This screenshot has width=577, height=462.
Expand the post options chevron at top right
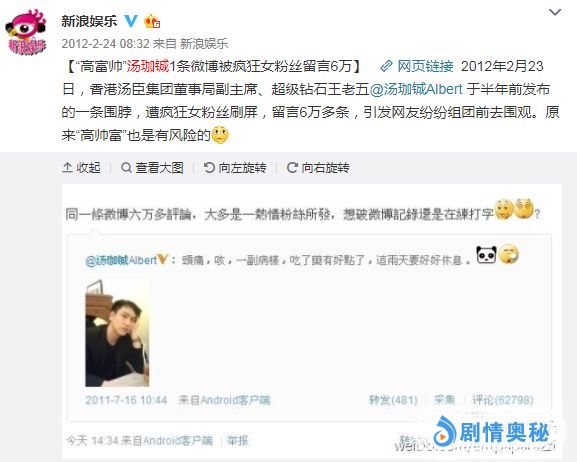[x=555, y=13]
